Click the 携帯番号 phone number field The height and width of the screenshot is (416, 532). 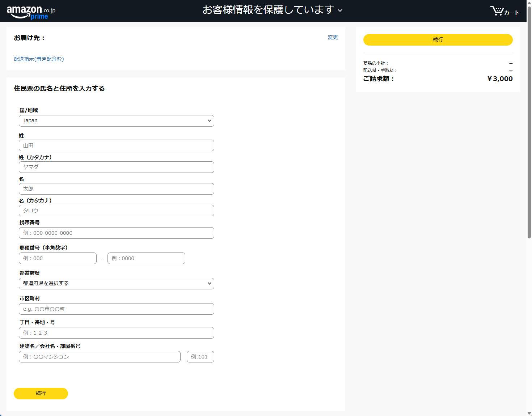click(117, 233)
